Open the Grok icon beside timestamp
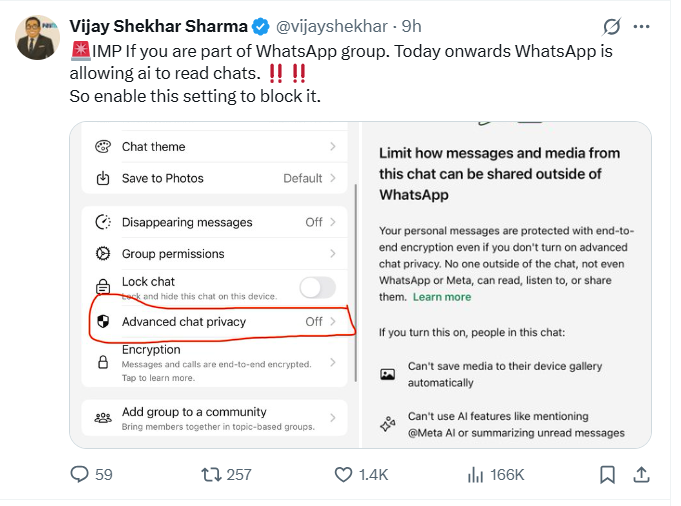Viewport: 681px width, 506px height. coord(612,25)
